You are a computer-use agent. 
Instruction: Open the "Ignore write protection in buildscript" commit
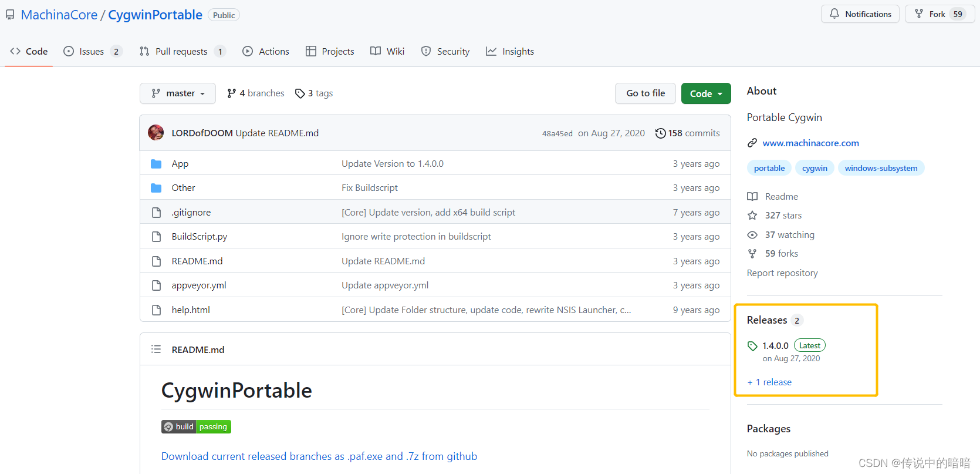[416, 237]
